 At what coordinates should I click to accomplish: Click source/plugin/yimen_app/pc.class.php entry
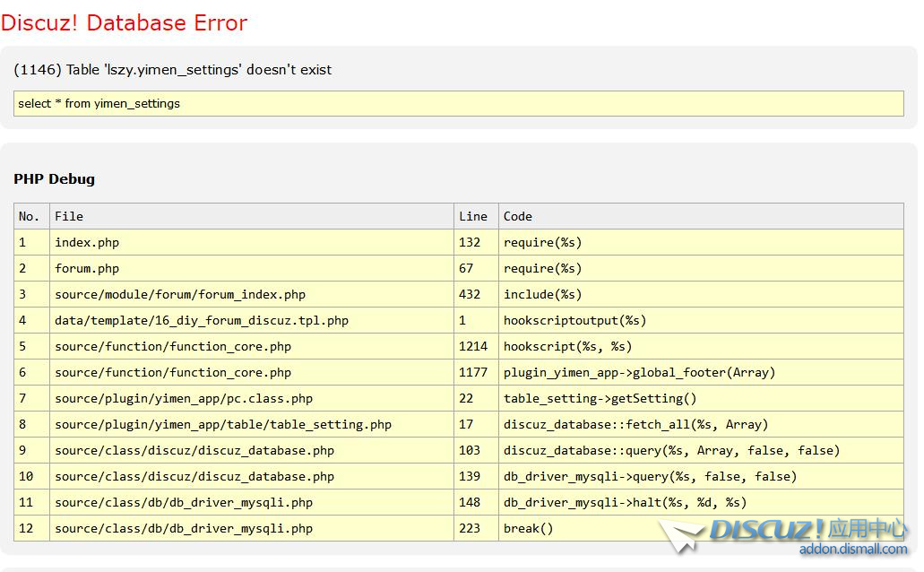coord(184,398)
